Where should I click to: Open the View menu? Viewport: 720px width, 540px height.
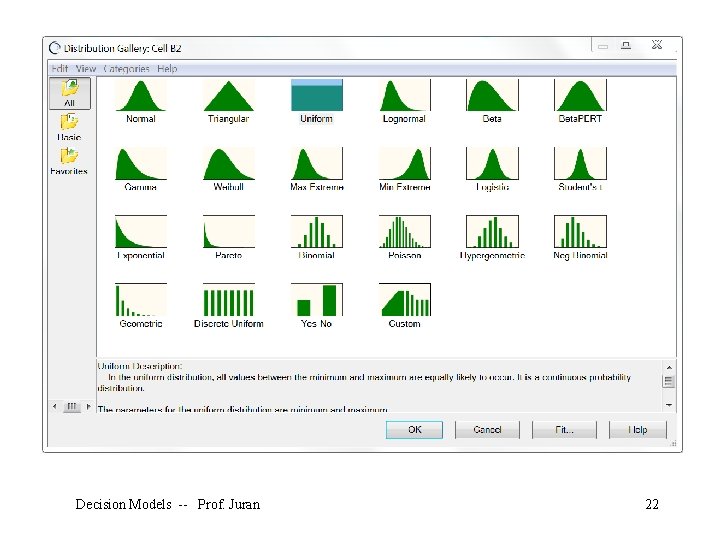[85, 69]
